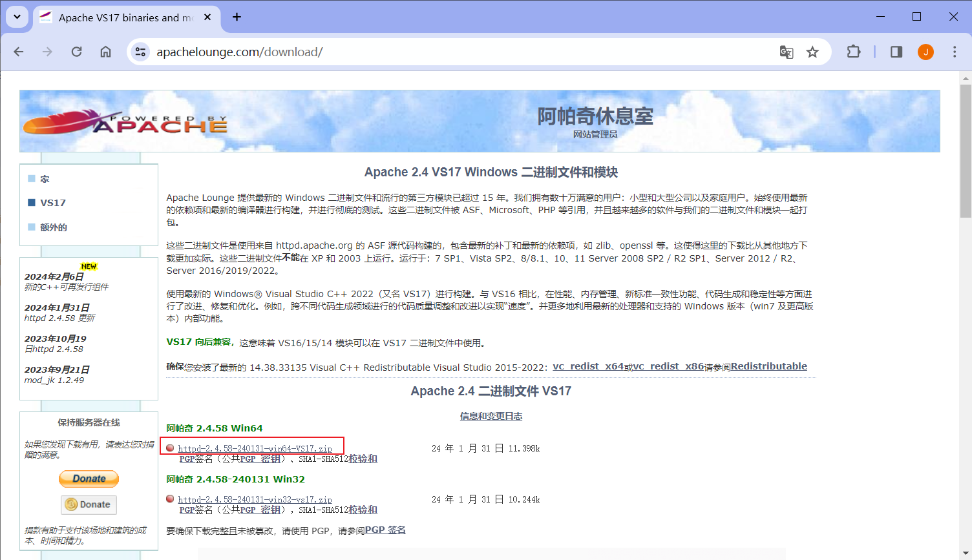Image resolution: width=972 pixels, height=560 pixels.
Task: Open the PGP 签名 reference link
Action: coord(385,530)
